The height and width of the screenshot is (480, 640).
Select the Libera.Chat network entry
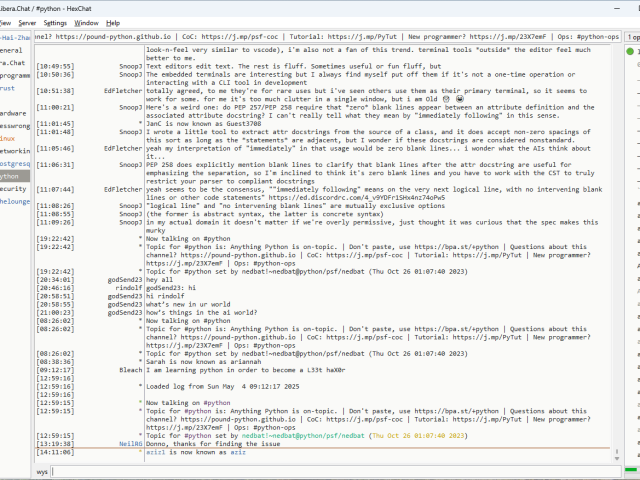point(15,62)
